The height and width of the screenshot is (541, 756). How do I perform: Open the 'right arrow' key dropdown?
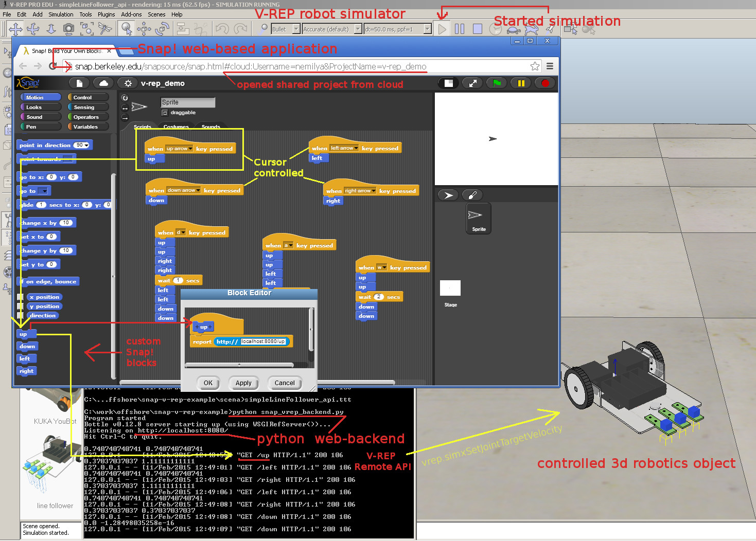(x=360, y=191)
